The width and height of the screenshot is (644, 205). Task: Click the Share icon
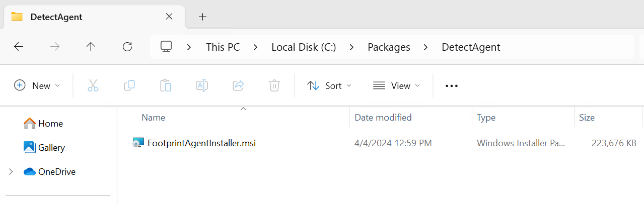point(238,85)
